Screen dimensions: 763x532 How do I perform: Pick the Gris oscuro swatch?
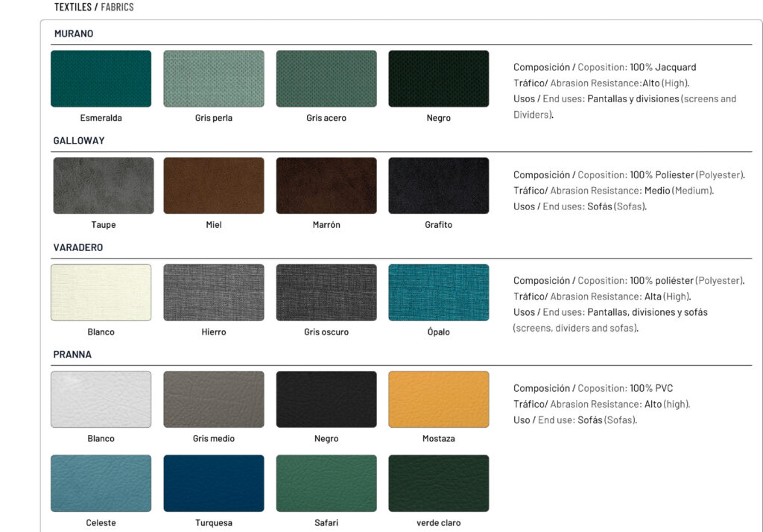[326, 292]
